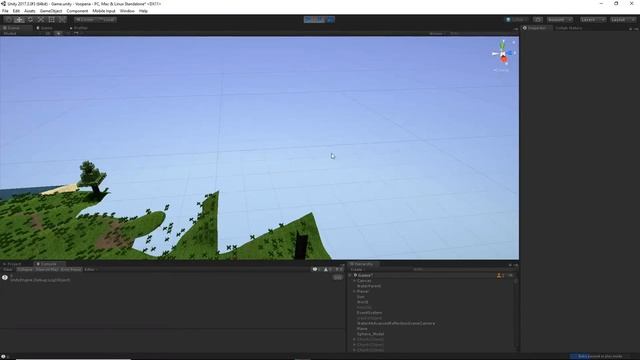Open the Assets menu

click(30, 11)
